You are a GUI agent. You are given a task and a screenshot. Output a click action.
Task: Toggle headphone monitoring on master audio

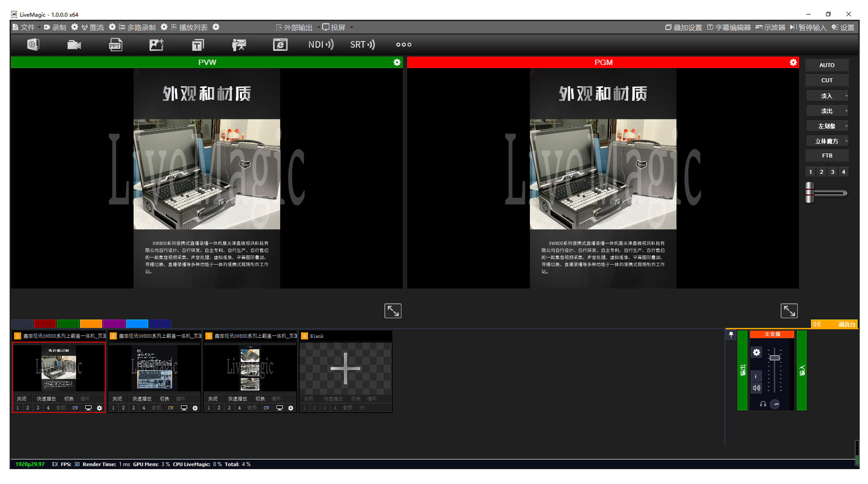pyautogui.click(x=763, y=404)
